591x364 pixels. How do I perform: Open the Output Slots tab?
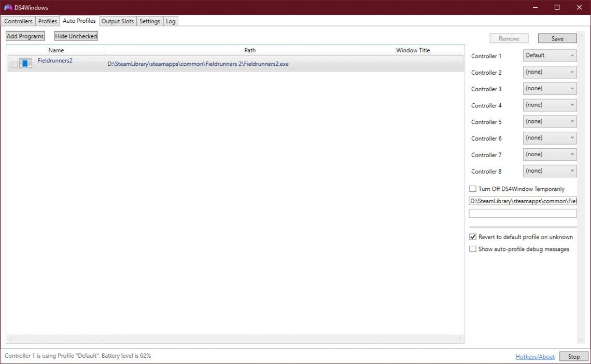[118, 21]
